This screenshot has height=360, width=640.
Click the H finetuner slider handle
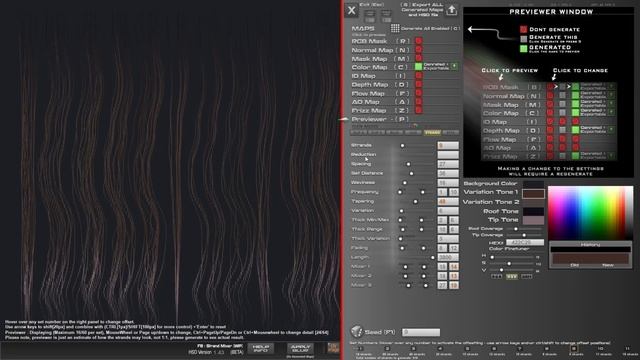[x=492, y=257]
